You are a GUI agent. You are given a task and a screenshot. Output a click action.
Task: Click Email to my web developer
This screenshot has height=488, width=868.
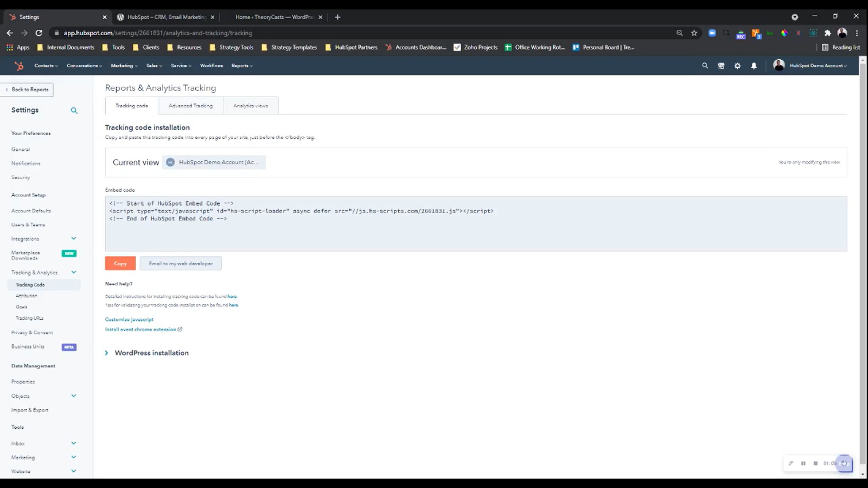pos(180,263)
